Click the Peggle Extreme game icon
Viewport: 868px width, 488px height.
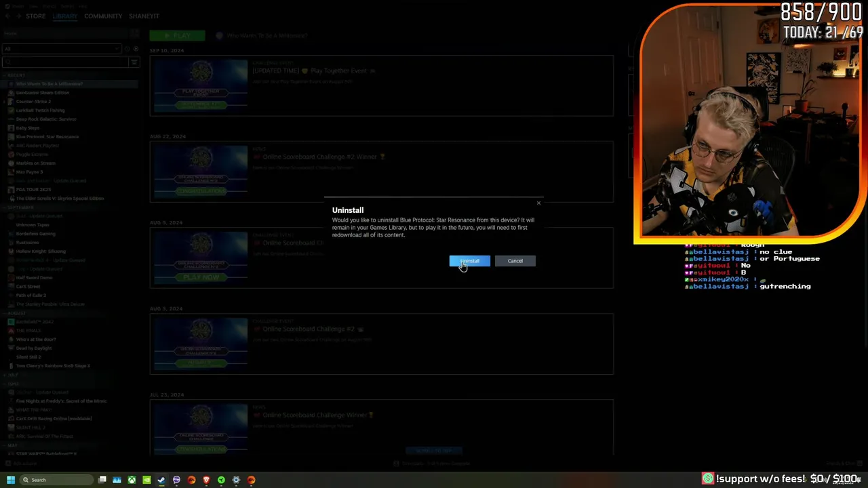(x=11, y=155)
